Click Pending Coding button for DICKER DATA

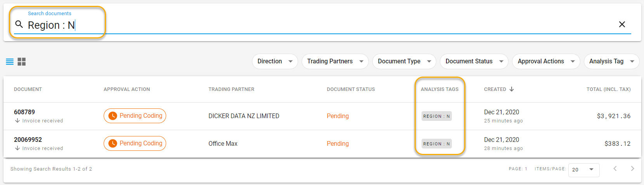[x=135, y=116]
